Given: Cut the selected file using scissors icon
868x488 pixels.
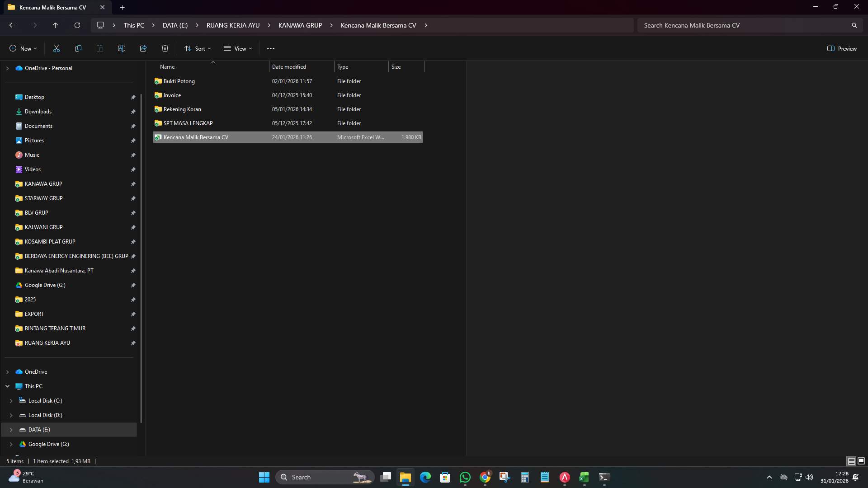Looking at the screenshot, I should point(56,48).
